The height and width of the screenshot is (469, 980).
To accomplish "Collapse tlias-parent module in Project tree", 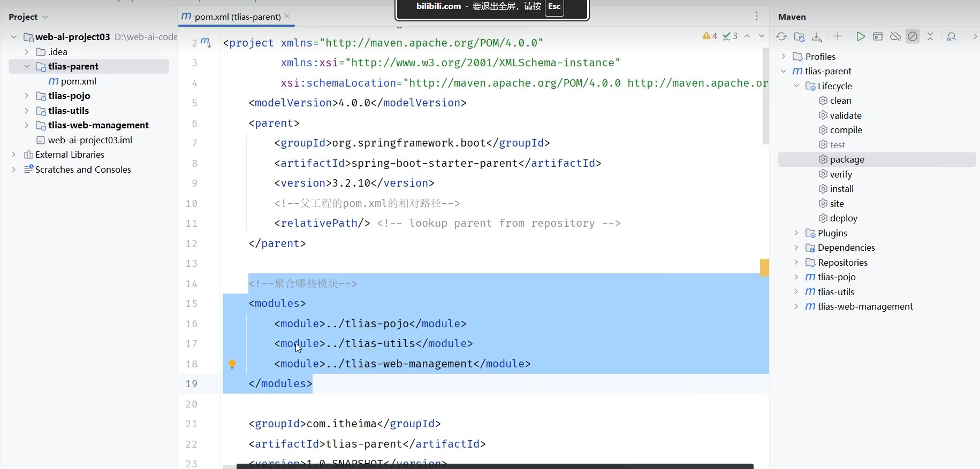I will click(26, 66).
